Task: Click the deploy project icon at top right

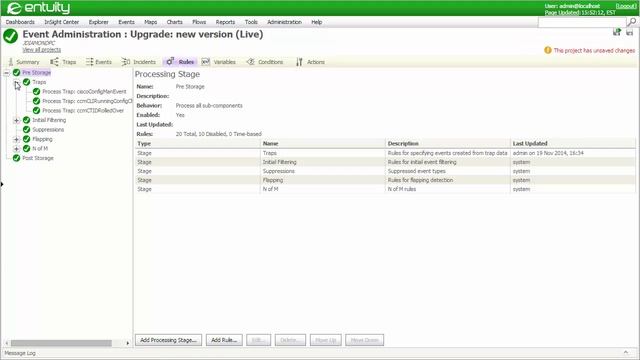Action: (x=617, y=32)
